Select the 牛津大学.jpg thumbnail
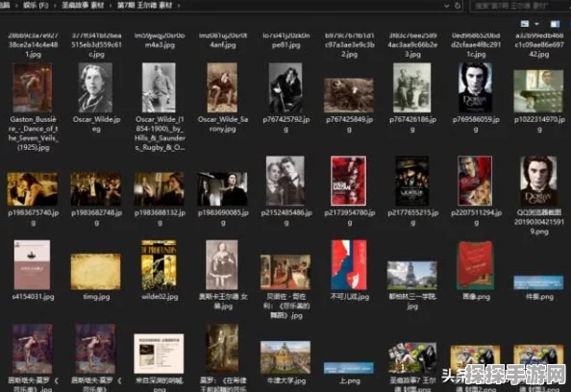Screen dimensions: 571x392 click(285, 357)
